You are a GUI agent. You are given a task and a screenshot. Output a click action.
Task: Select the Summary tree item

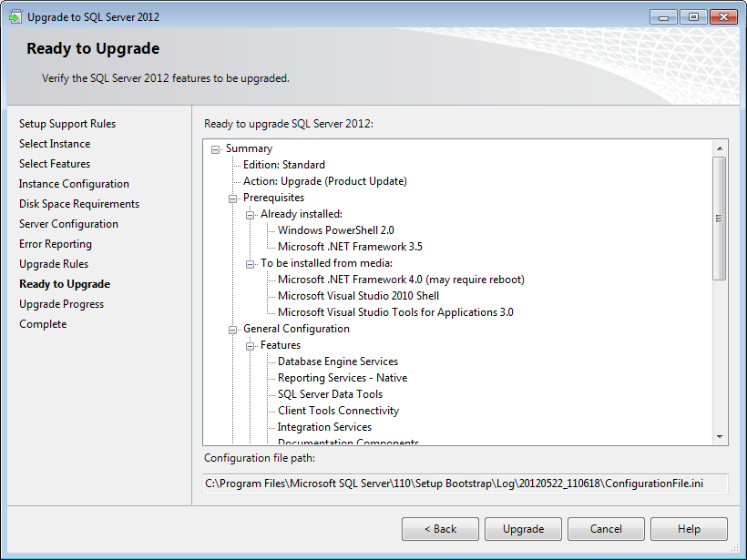pyautogui.click(x=250, y=148)
